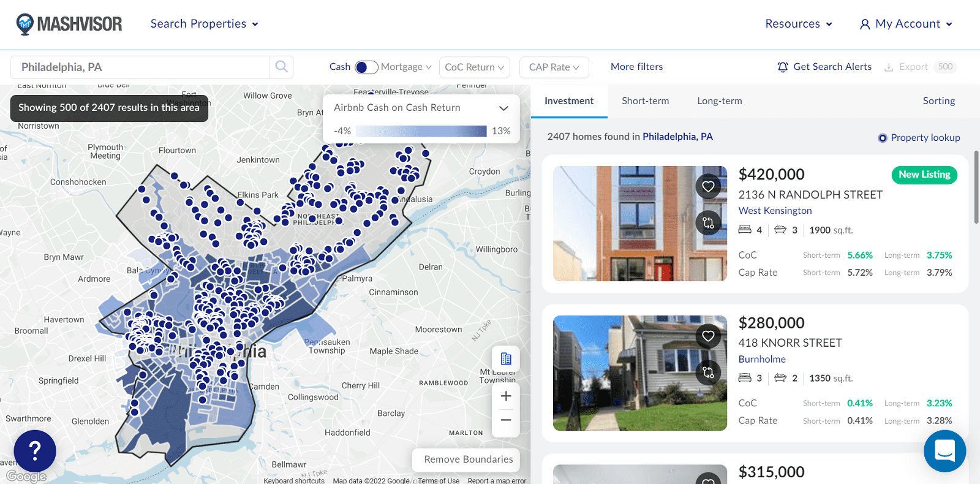
Task: Open Search Properties dropdown menu
Action: click(x=205, y=24)
